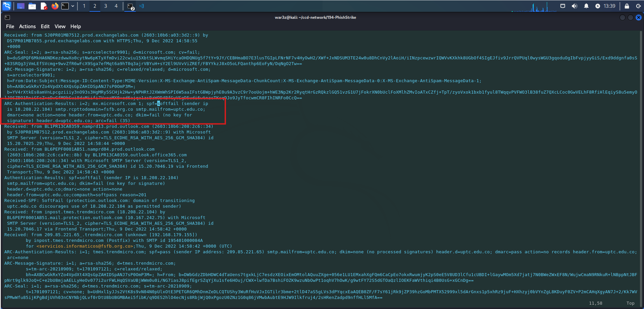Open the text editor launcher

[44, 6]
